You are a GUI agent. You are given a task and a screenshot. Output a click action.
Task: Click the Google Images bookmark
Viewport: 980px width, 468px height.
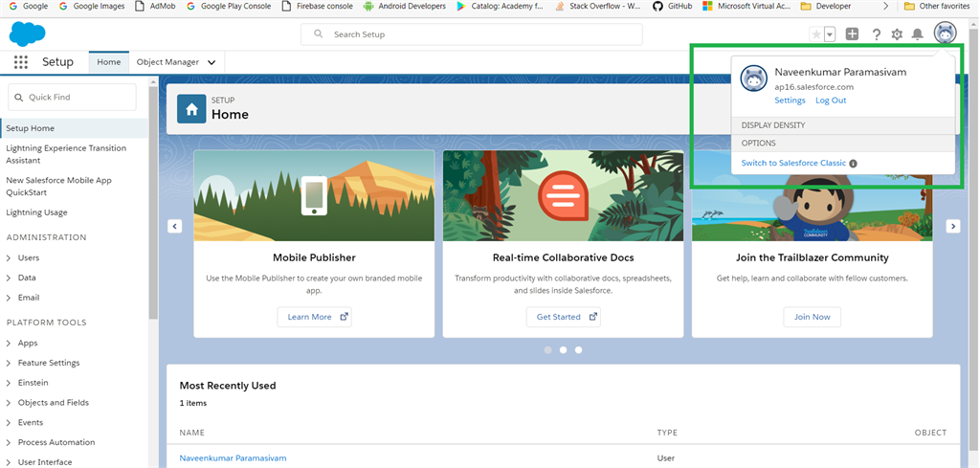click(x=91, y=7)
